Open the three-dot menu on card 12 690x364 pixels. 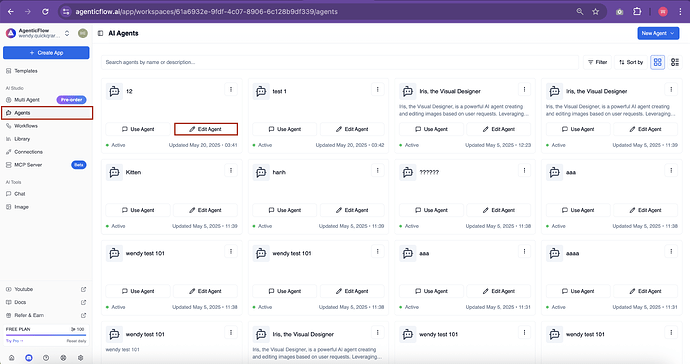pyautogui.click(x=231, y=90)
